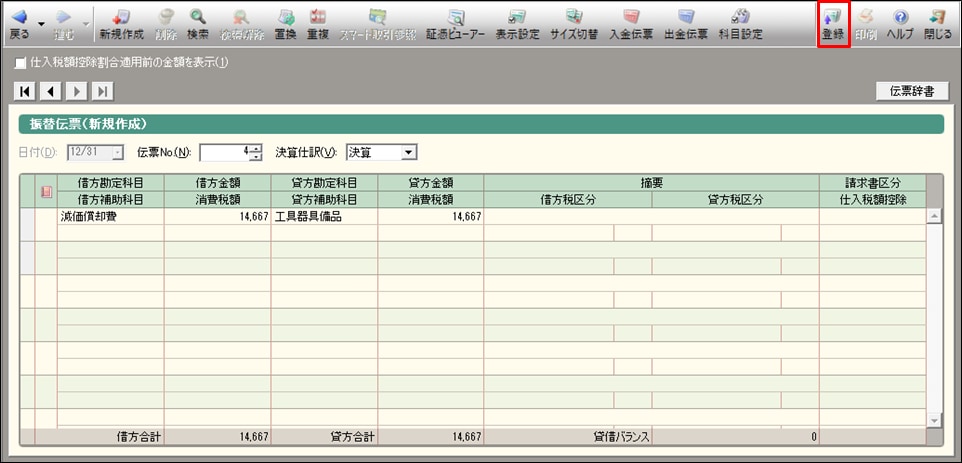Open 科目設定 account settings

[741, 23]
